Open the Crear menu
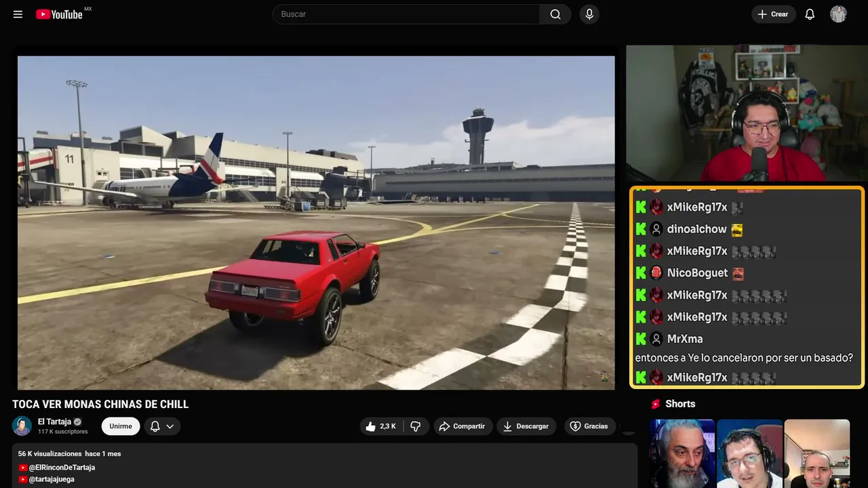Screen dimensions: 868x488 773,14
